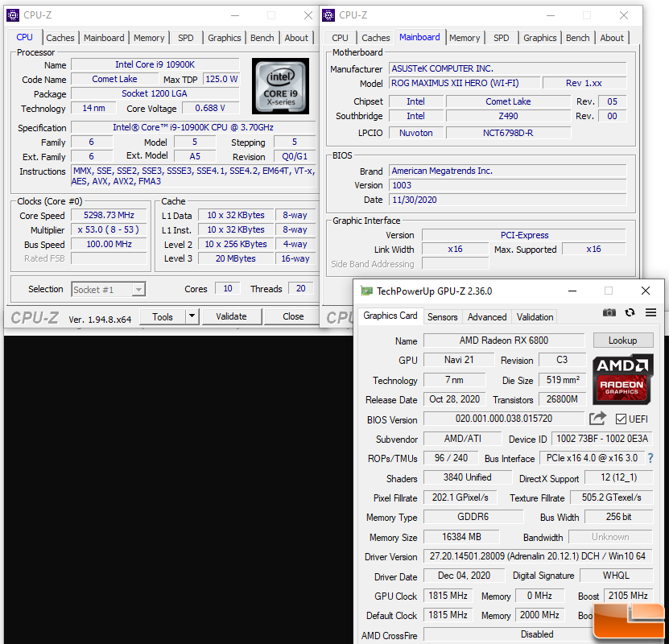Click Driver Version field in GPU-Z
The height and width of the screenshot is (644, 669).
538,556
